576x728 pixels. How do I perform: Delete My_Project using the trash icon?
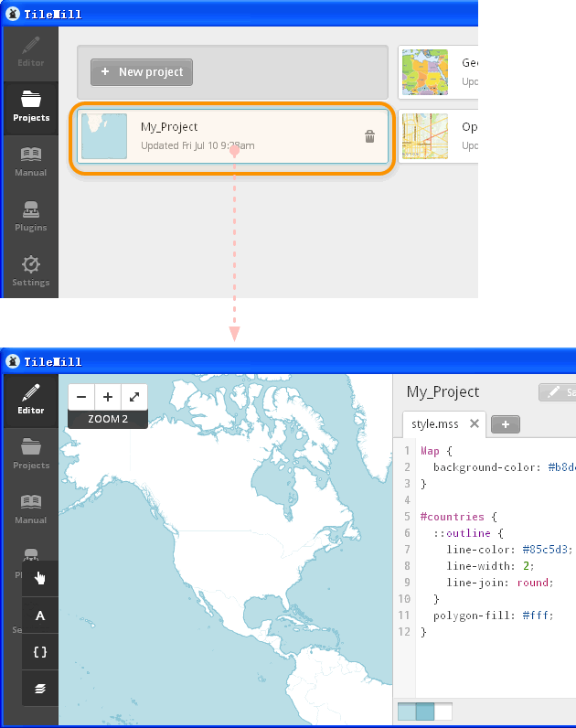[369, 136]
